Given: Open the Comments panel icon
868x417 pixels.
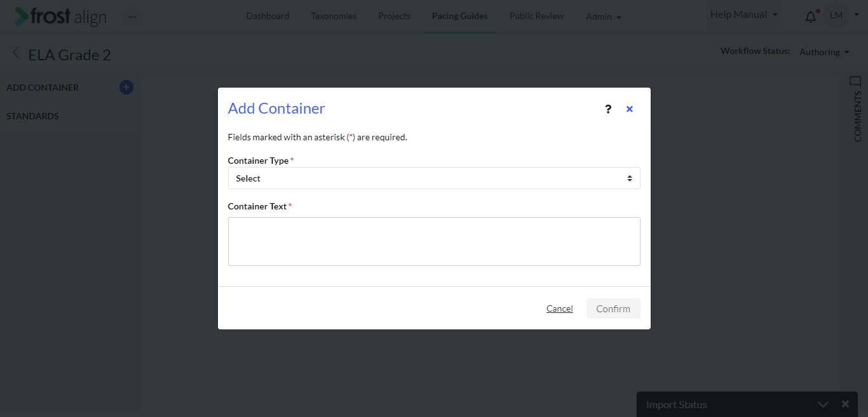Looking at the screenshot, I should click(x=855, y=81).
